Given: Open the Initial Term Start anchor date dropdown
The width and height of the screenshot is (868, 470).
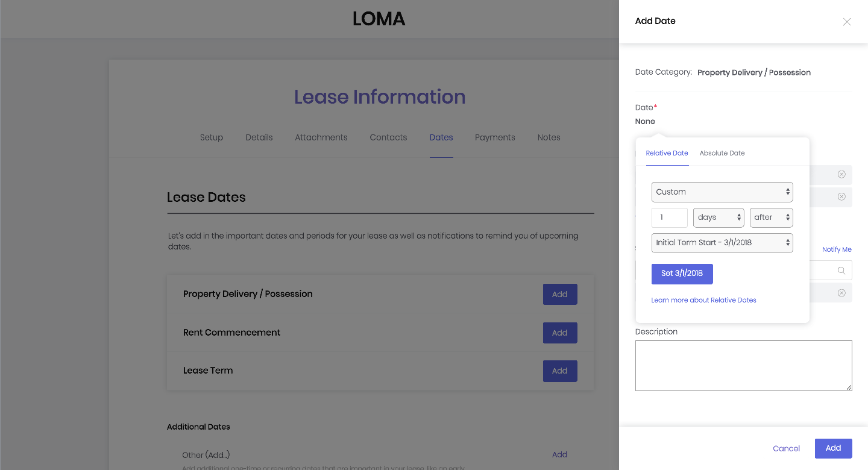Looking at the screenshot, I should coord(722,243).
